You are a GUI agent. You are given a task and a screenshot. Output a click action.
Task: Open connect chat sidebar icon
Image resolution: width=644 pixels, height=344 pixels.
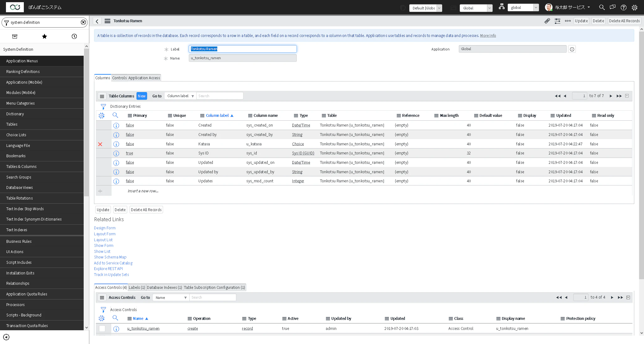(x=613, y=7)
